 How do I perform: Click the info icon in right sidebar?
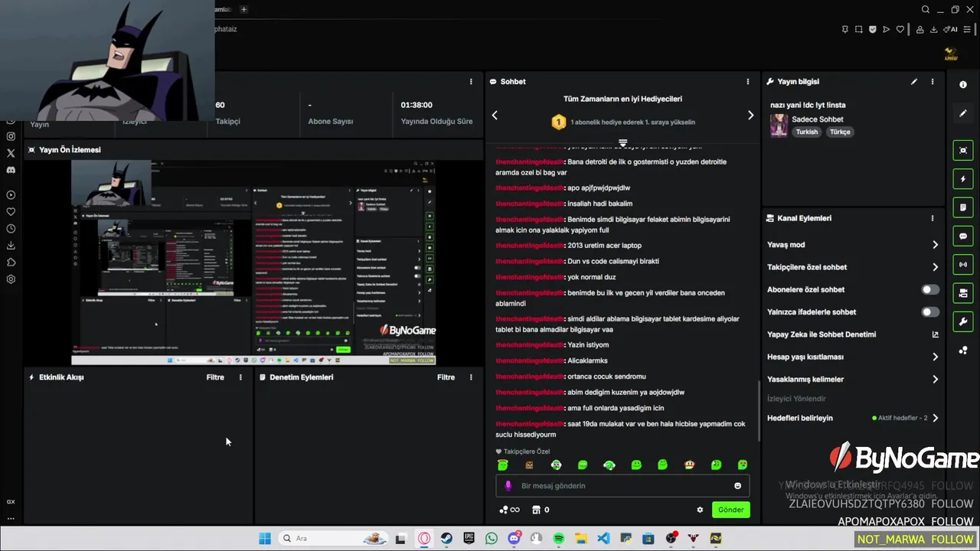pyautogui.click(x=963, y=85)
